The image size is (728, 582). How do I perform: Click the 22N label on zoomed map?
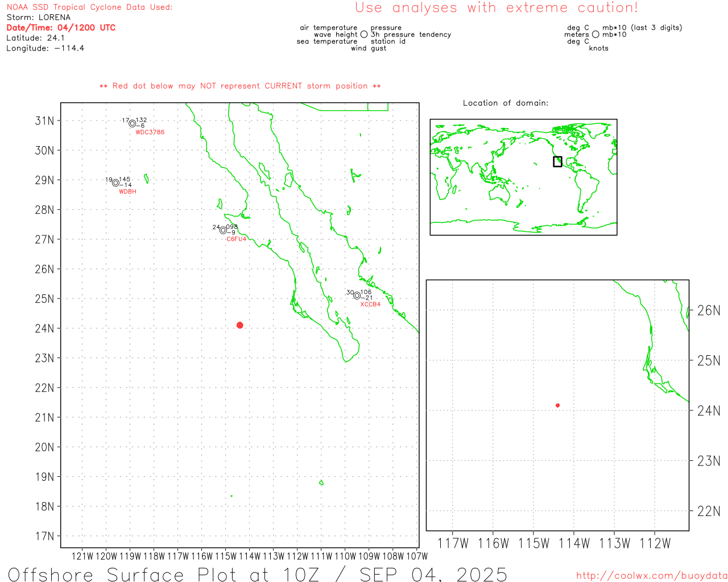click(709, 512)
